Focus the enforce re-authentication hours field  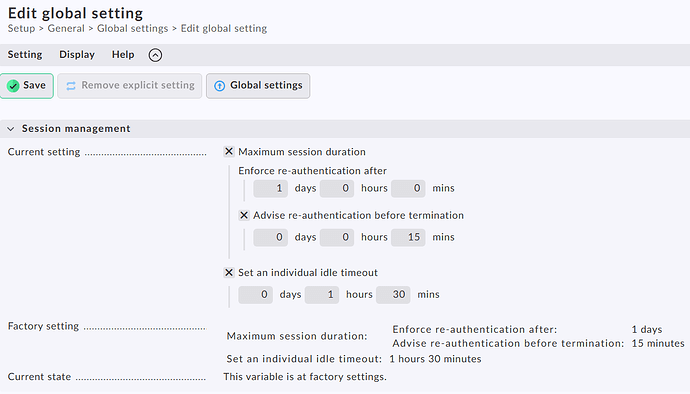pos(337,188)
